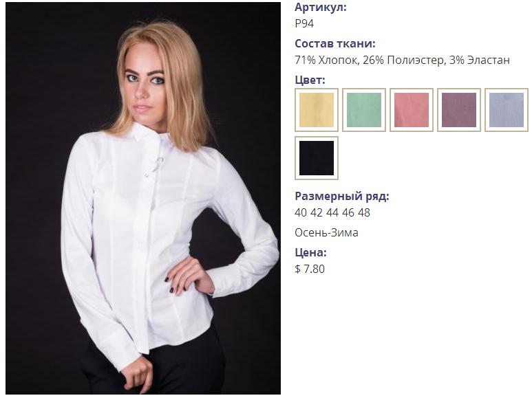532x398 pixels.
Task: Click the fabric composition text line
Action: [402, 60]
